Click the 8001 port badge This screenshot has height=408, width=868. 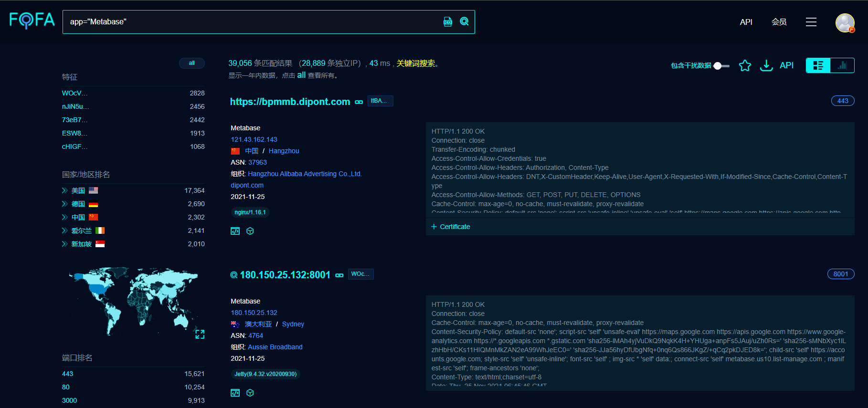tap(841, 274)
